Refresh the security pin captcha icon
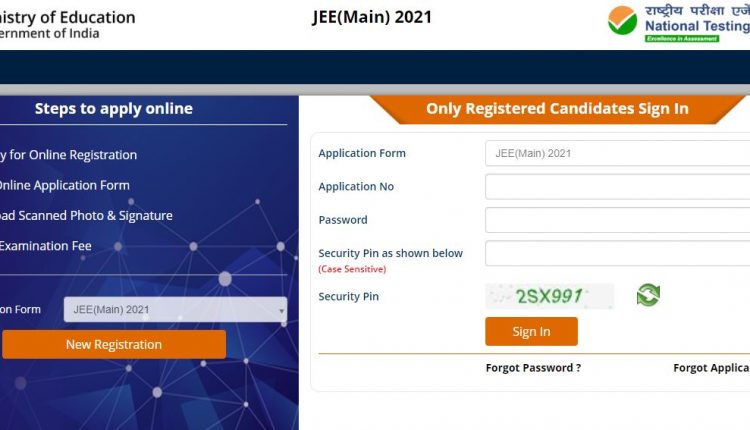The width and height of the screenshot is (750, 430). tap(648, 295)
